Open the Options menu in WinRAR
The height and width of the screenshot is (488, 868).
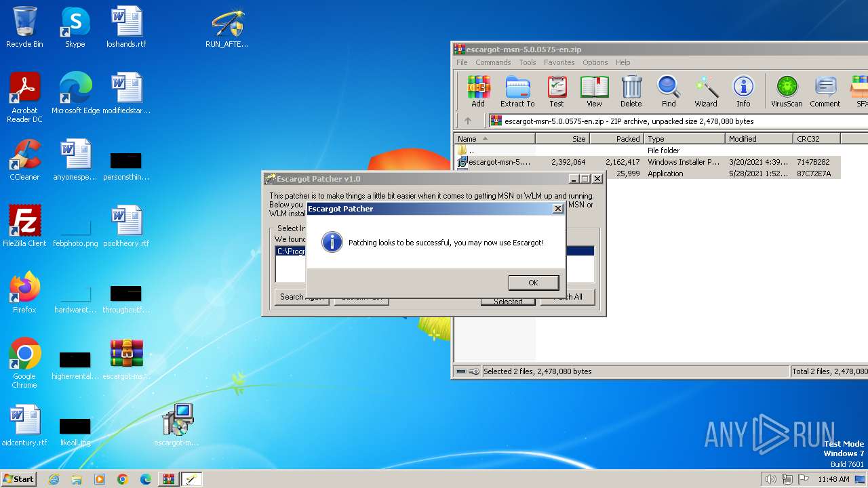595,62
